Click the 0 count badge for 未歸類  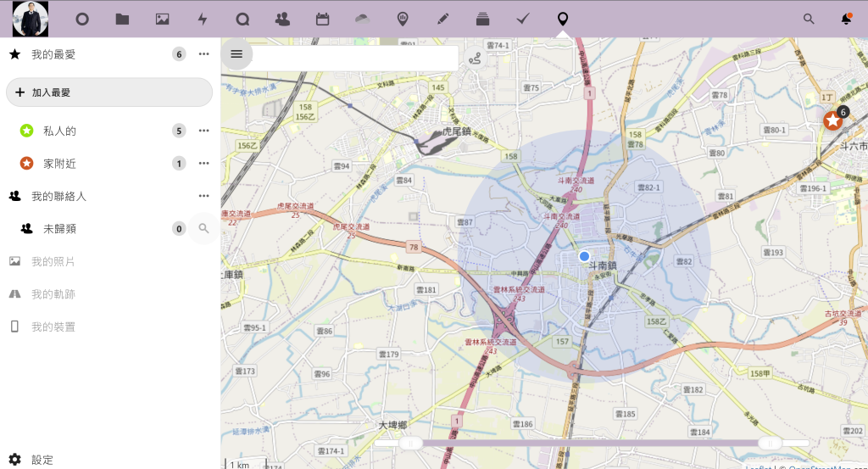click(x=179, y=229)
